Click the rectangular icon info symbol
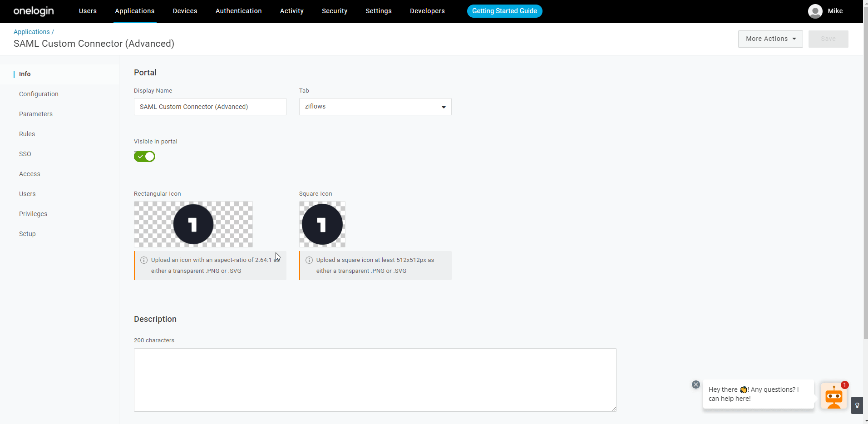Viewport: 868px width, 424px height. pyautogui.click(x=144, y=260)
